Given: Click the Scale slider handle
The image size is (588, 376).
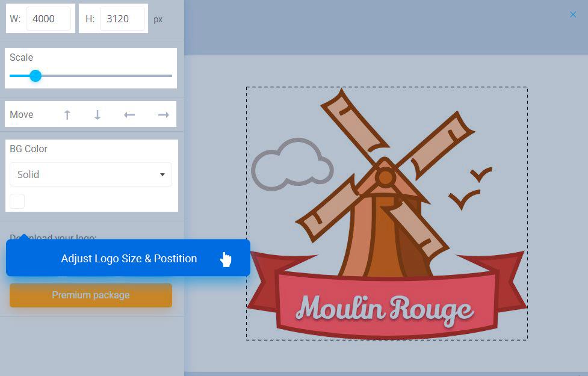Looking at the screenshot, I should pos(36,76).
